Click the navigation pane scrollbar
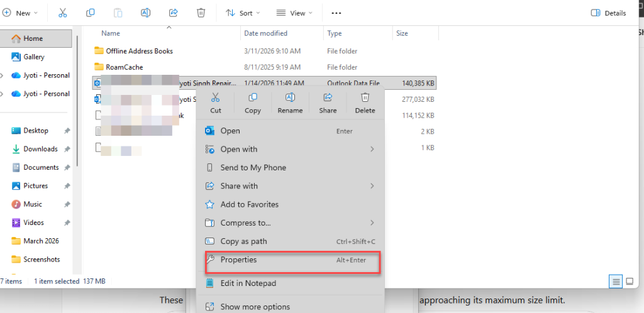Image resolution: width=644 pixels, height=313 pixels. click(x=77, y=101)
